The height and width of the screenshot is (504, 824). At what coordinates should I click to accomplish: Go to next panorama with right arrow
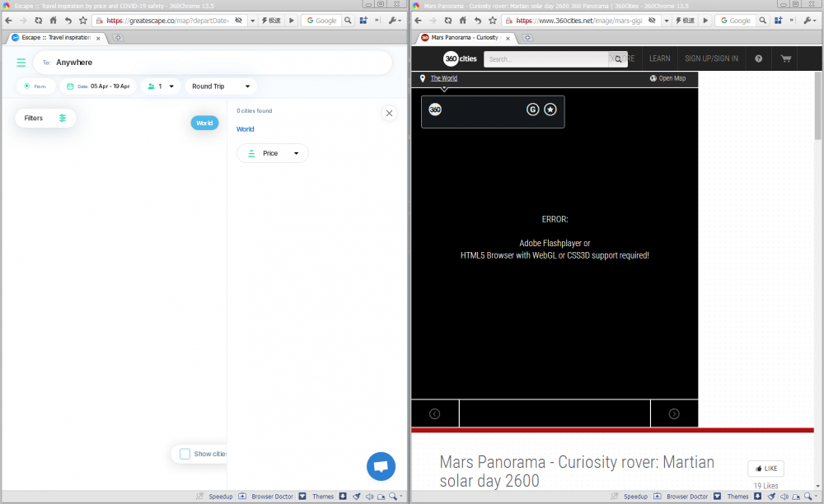[x=674, y=413]
